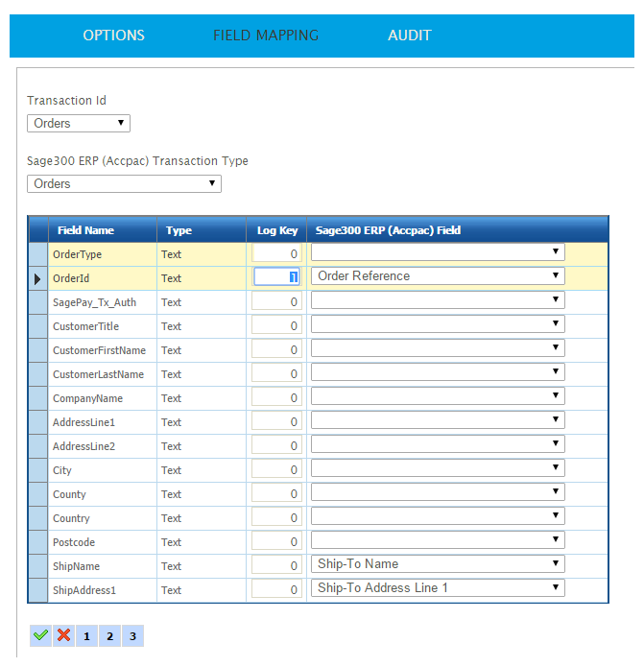Click the Field Name column header

point(85,230)
